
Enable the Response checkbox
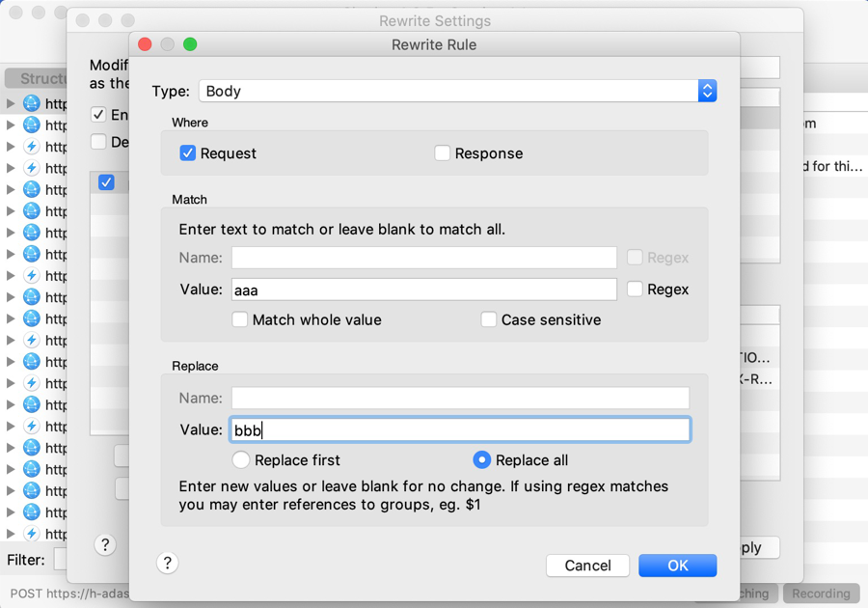[x=443, y=153]
